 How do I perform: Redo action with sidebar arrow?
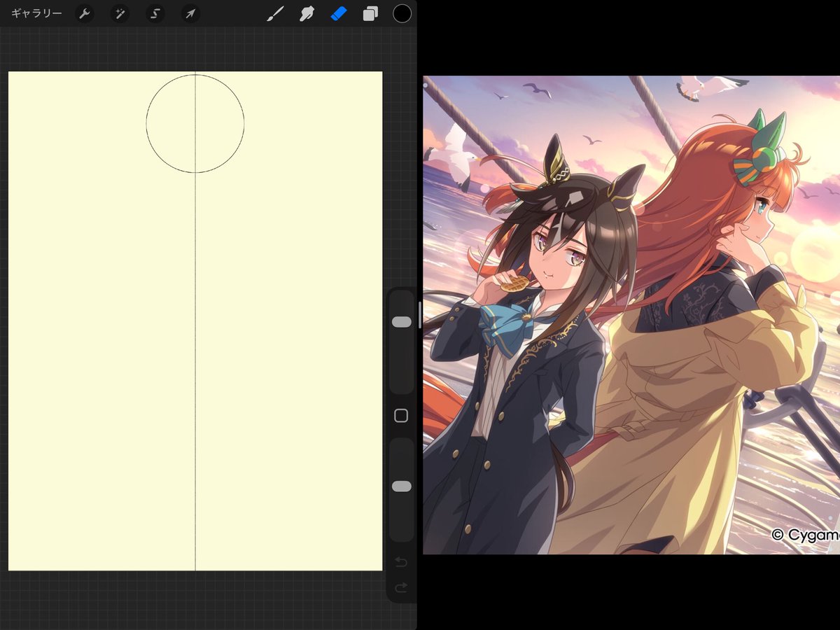tap(401, 587)
